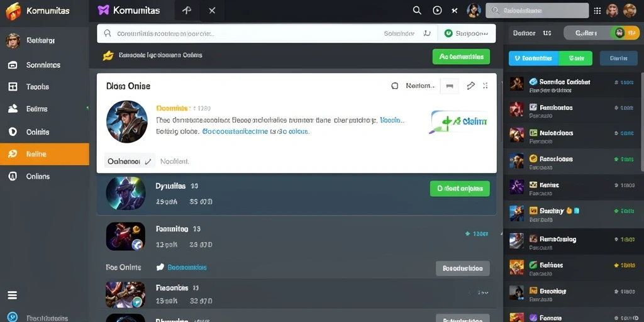Open the Oolnits shield icon in the sidebar
This screenshot has height=322, width=644.
tap(13, 132)
